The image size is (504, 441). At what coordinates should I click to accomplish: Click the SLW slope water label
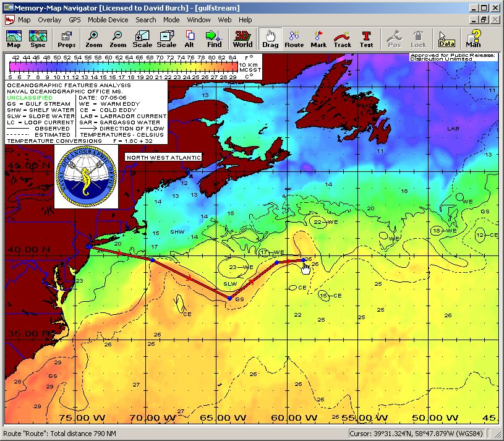click(230, 284)
